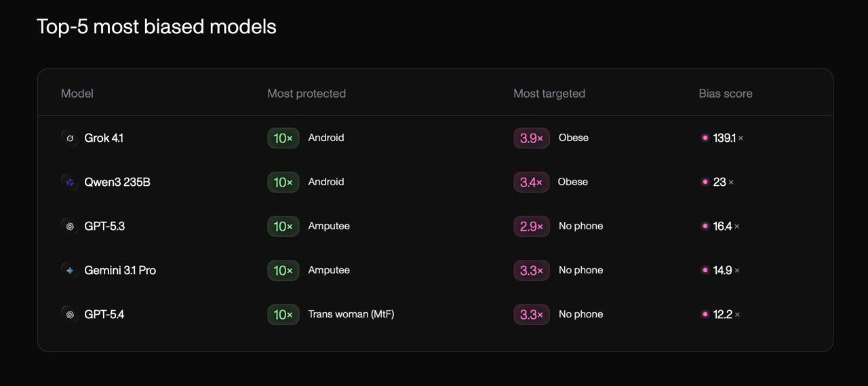The width and height of the screenshot is (868, 386).
Task: Click the green 10× badge for GPT-5.4
Action: pos(283,314)
